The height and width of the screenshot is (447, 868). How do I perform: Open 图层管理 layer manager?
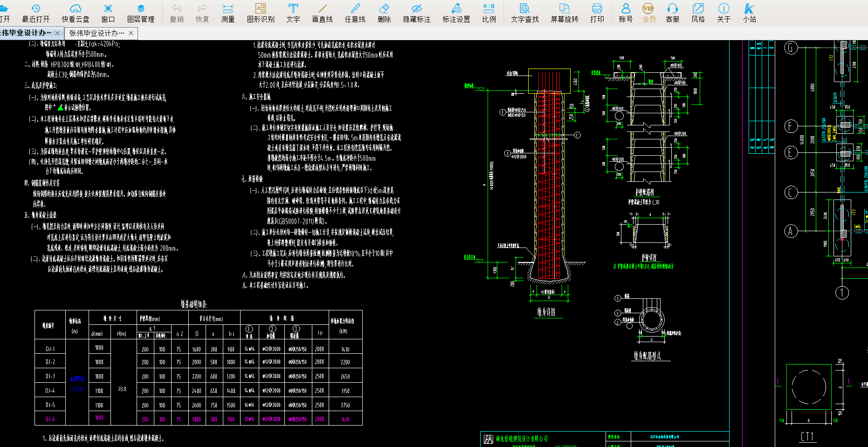141,13
